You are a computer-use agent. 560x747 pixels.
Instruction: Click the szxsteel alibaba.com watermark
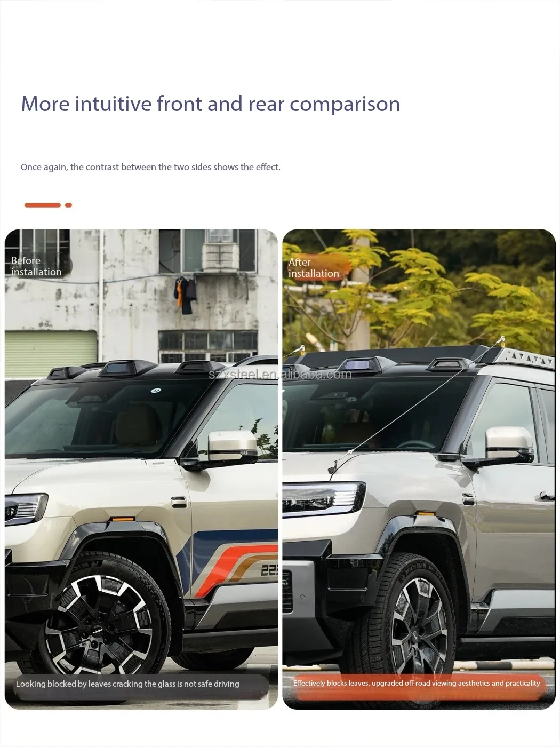coord(280,374)
